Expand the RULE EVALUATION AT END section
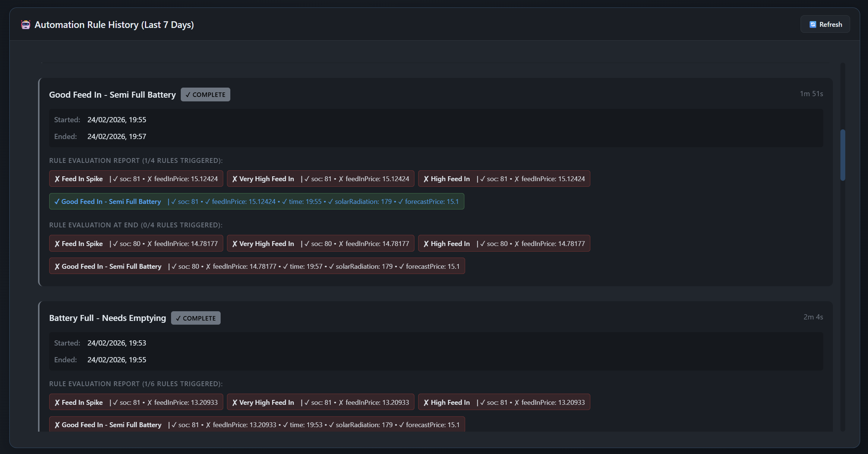This screenshot has width=868, height=454. [x=135, y=225]
